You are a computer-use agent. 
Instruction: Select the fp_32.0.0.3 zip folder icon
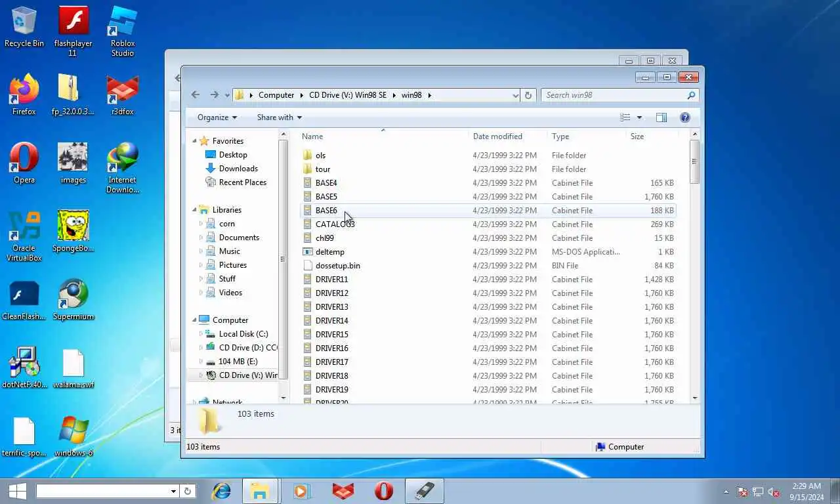click(x=73, y=94)
